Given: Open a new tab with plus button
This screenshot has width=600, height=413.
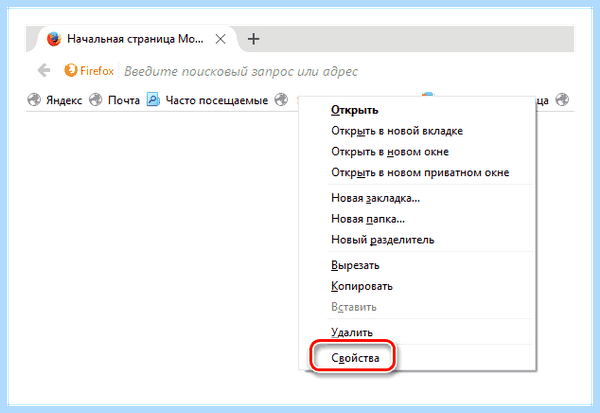Looking at the screenshot, I should tap(253, 39).
